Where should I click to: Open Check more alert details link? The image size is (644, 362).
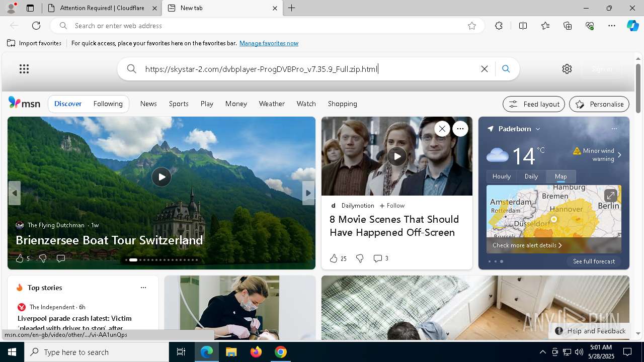tap(527, 245)
